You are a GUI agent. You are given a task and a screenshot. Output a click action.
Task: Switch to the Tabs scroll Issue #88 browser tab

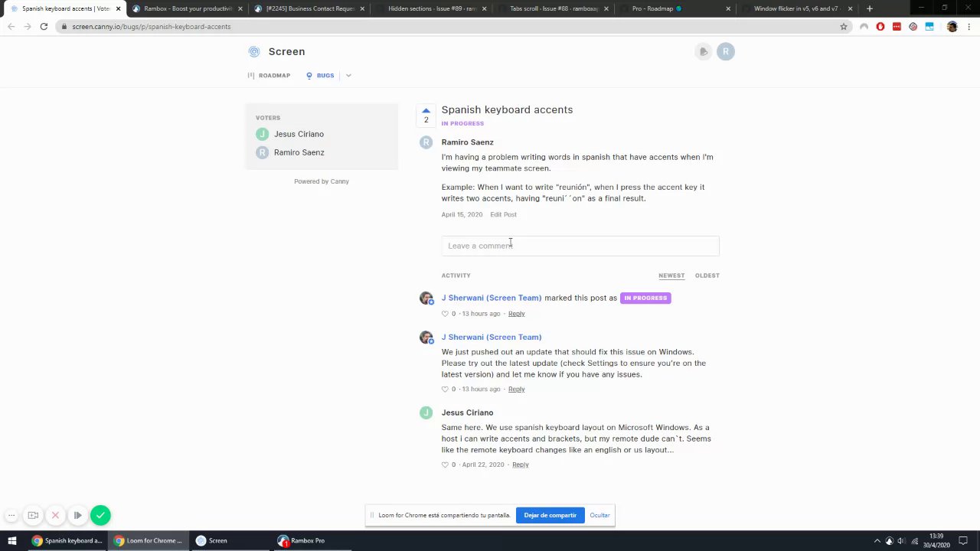coord(554,9)
